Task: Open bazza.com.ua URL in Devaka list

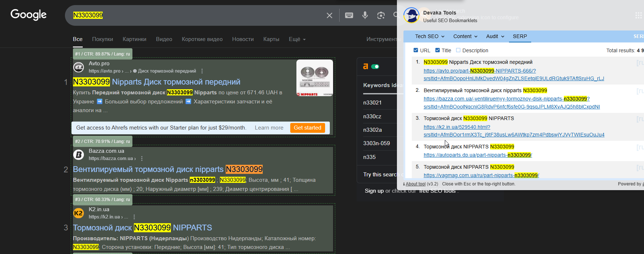Action: pyautogui.click(x=512, y=103)
